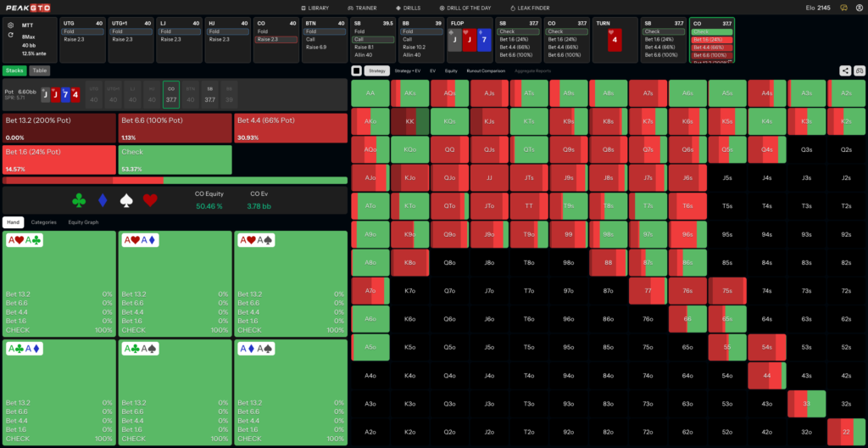
Task: Select Bet 1.6 (24% Pot) action
Action: 59,160
